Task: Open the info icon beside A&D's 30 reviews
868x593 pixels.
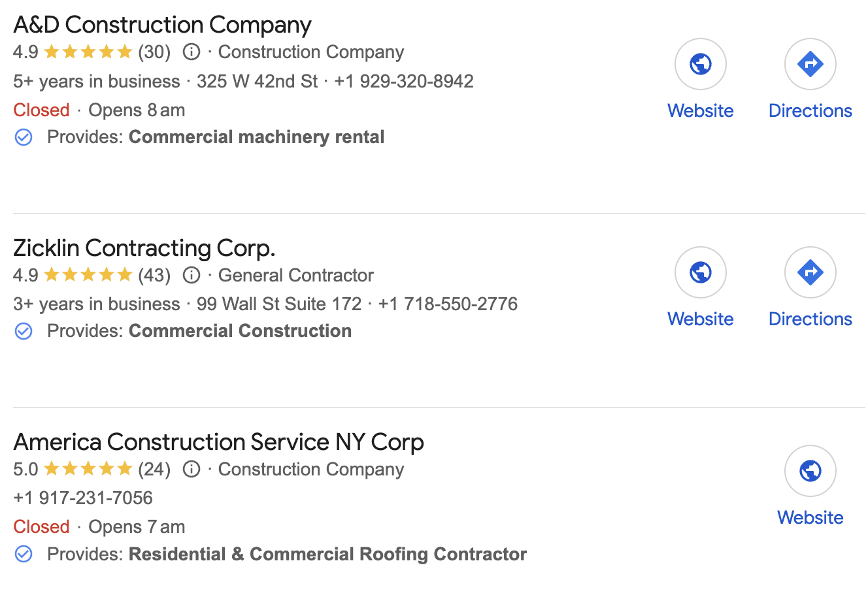Action: 192,52
